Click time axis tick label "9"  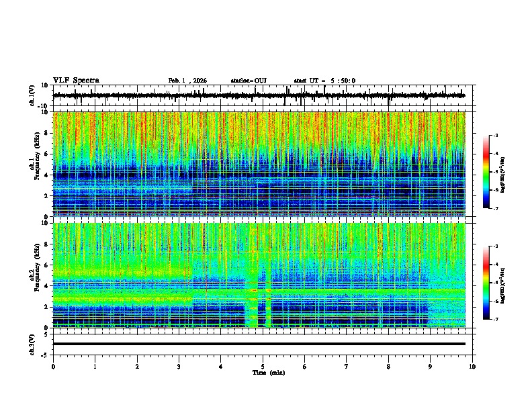[x=430, y=367]
